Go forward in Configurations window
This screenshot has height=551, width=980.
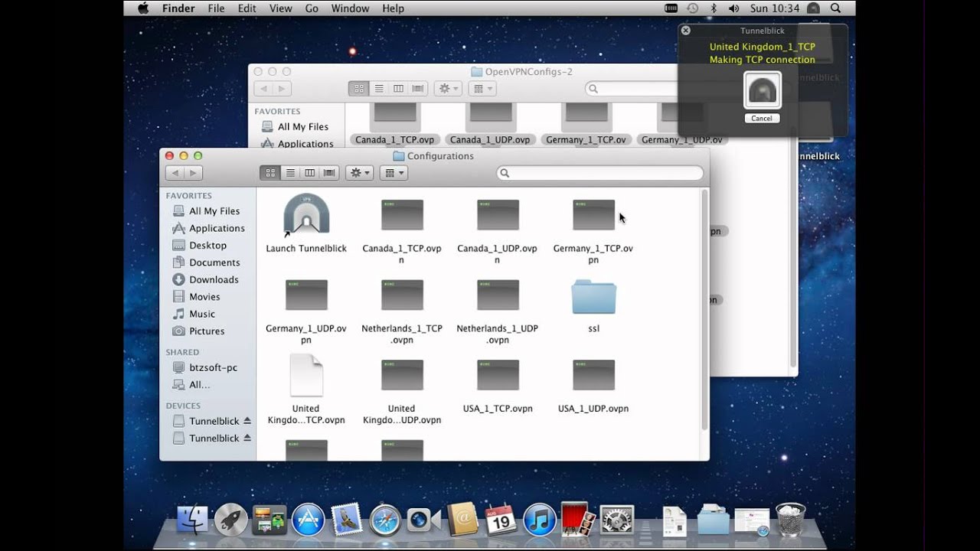pyautogui.click(x=194, y=173)
